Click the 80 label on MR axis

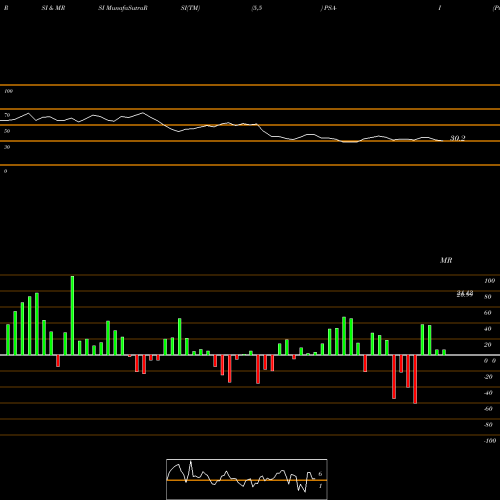tap(488, 297)
